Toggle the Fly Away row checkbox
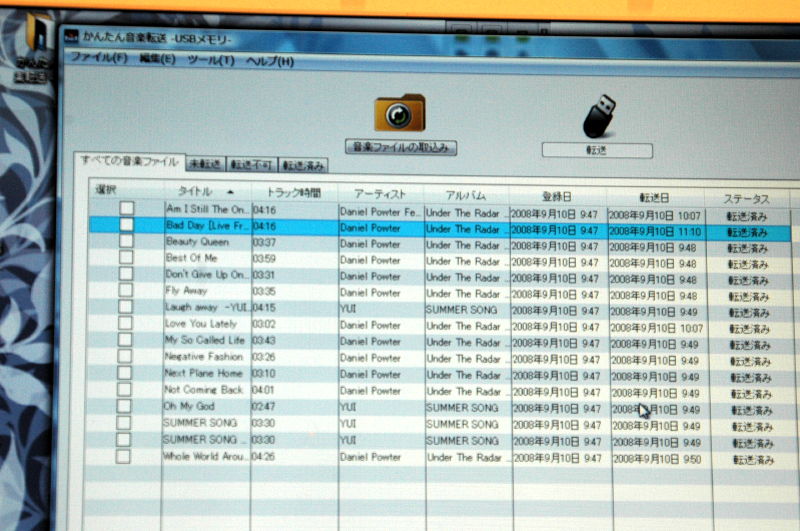The width and height of the screenshot is (800, 531). pos(125,291)
